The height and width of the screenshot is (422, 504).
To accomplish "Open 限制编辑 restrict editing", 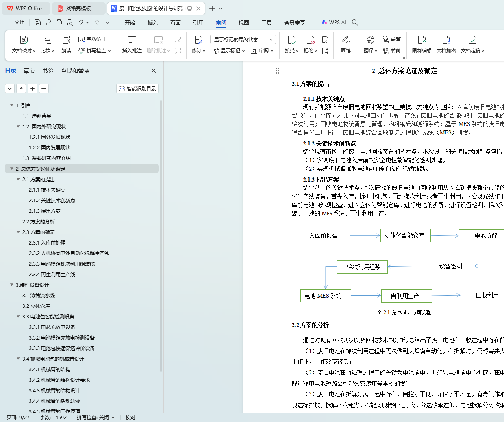I will (422, 44).
